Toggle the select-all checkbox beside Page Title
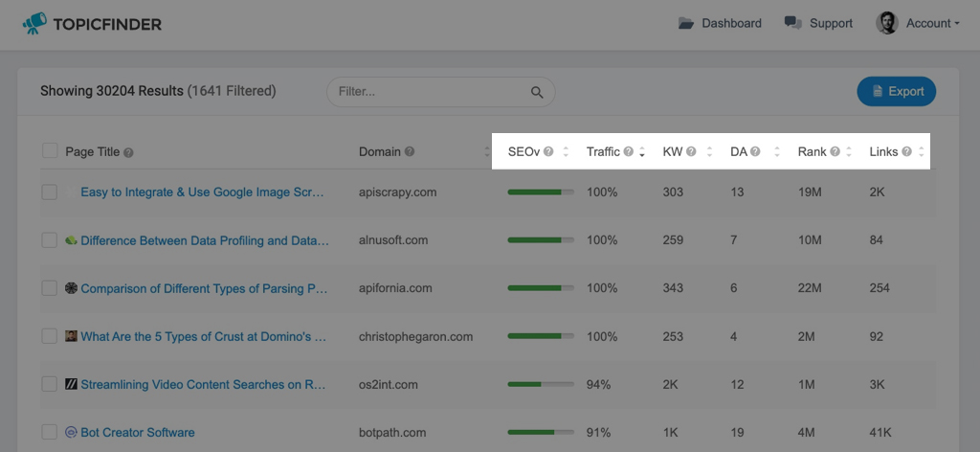The image size is (980, 452). coord(50,150)
